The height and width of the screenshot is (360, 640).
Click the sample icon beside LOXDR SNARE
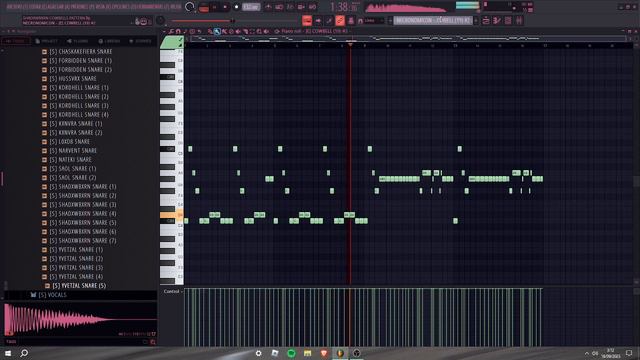(44, 142)
